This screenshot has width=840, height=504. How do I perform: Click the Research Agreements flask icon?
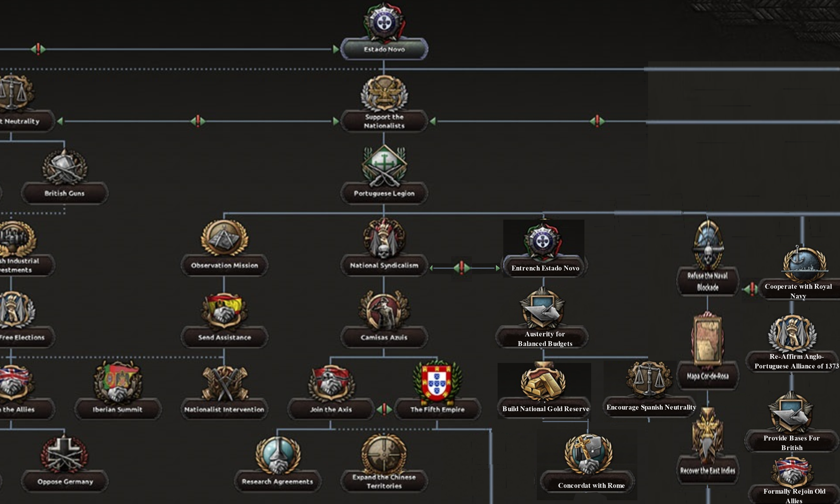point(278,455)
